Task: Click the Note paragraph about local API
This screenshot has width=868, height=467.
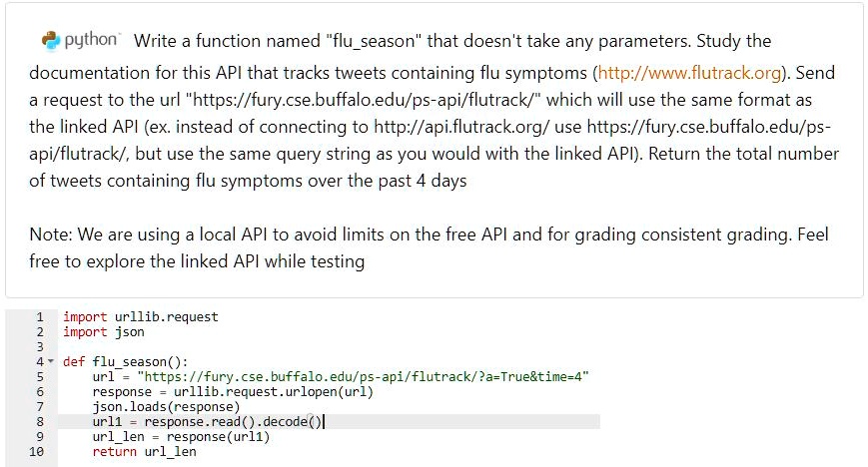Action: (430, 247)
